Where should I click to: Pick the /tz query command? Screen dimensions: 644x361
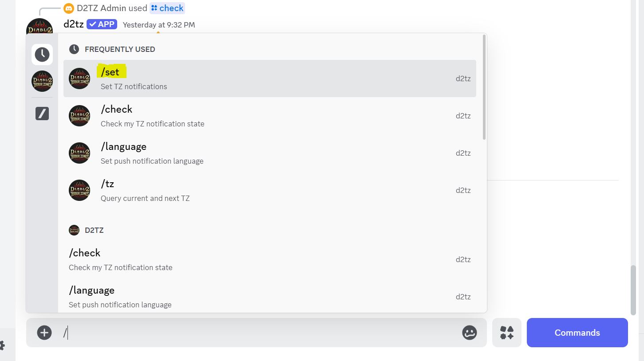(269, 190)
